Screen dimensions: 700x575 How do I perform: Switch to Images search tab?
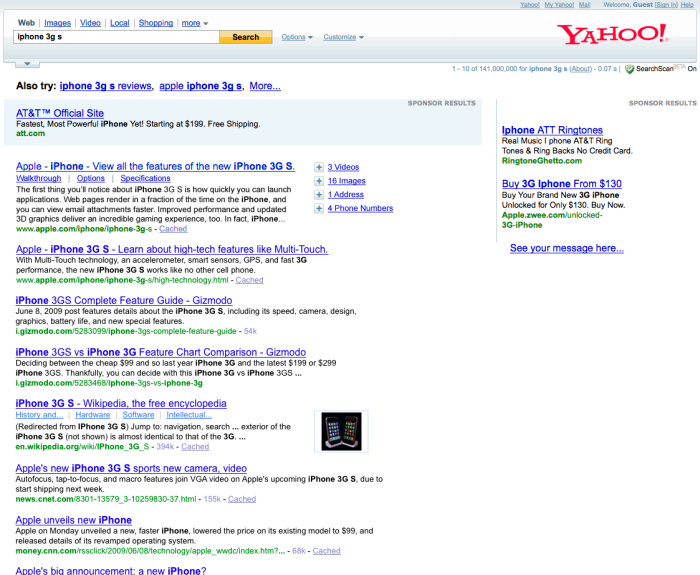58,23
